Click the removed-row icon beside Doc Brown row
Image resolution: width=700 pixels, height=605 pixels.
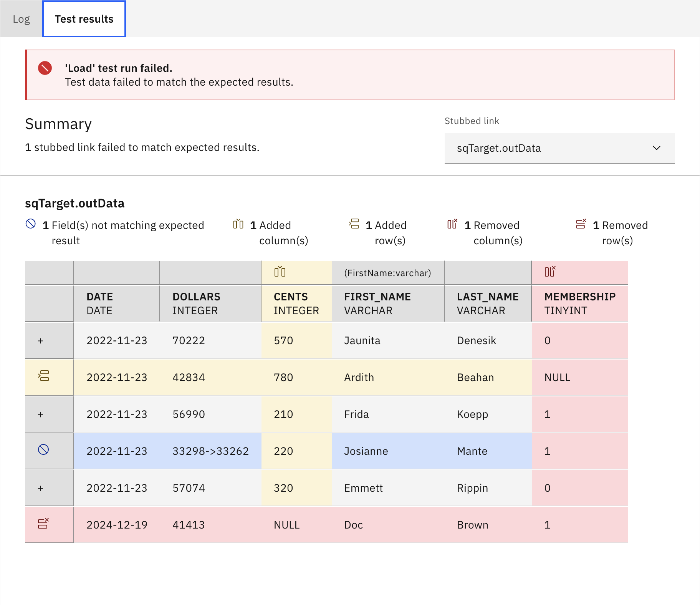[43, 523]
